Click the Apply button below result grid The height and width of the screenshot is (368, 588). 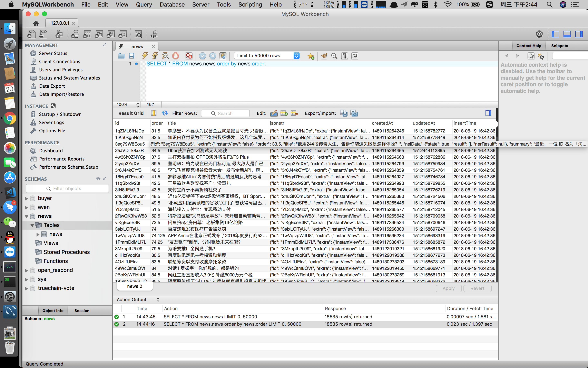pos(449,288)
